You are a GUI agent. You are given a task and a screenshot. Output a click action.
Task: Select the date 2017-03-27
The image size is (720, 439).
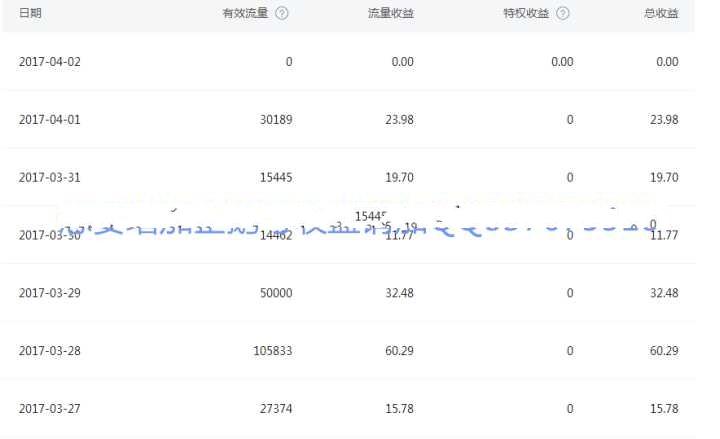tap(50, 409)
